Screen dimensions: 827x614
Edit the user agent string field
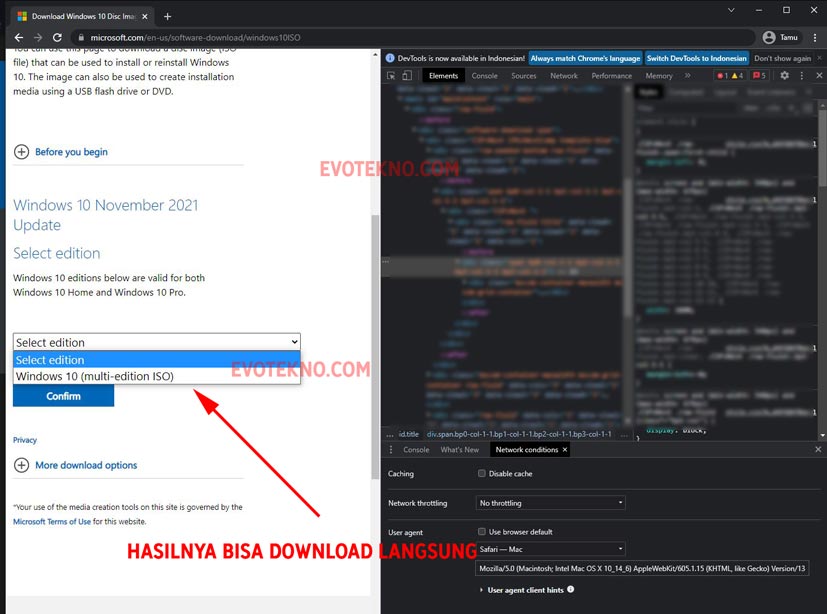coord(642,569)
